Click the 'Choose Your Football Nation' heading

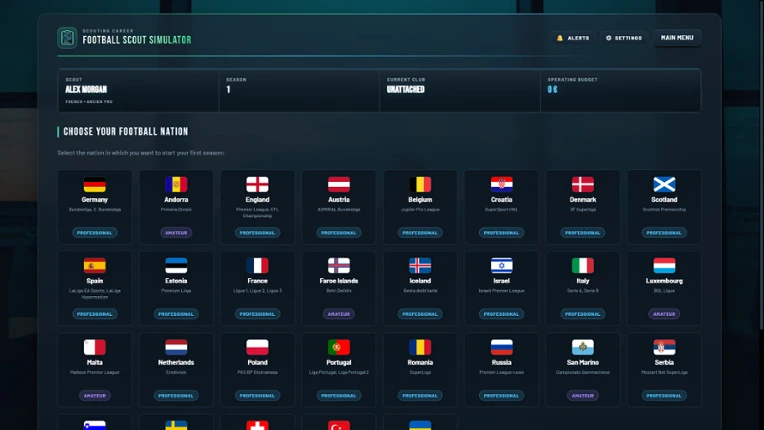coord(126,131)
